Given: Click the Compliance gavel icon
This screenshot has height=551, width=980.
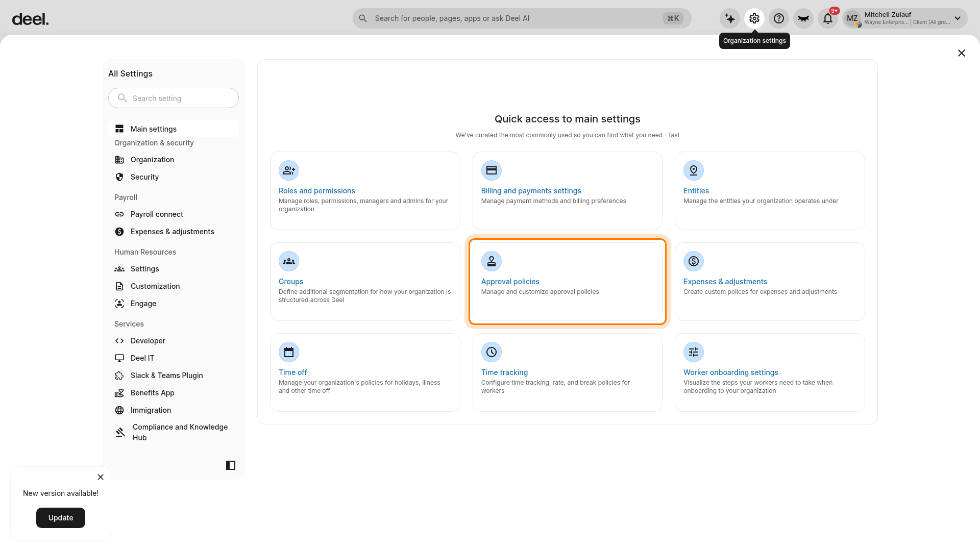Looking at the screenshot, I should 120,432.
